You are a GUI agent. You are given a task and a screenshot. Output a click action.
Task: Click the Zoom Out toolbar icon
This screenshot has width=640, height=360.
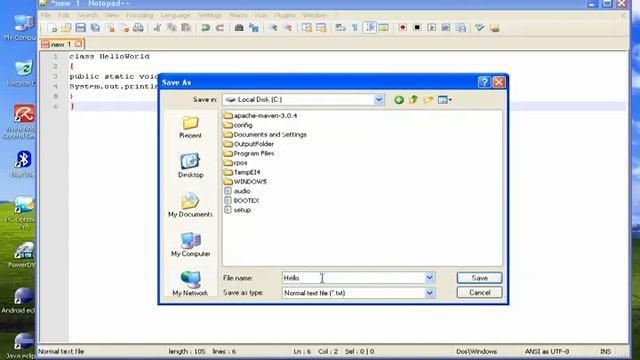point(287,28)
